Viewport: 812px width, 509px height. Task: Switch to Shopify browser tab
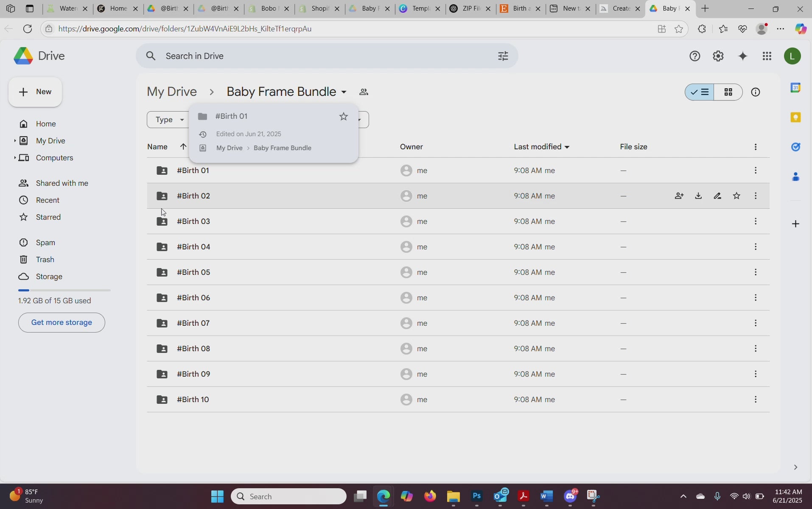coord(320,8)
